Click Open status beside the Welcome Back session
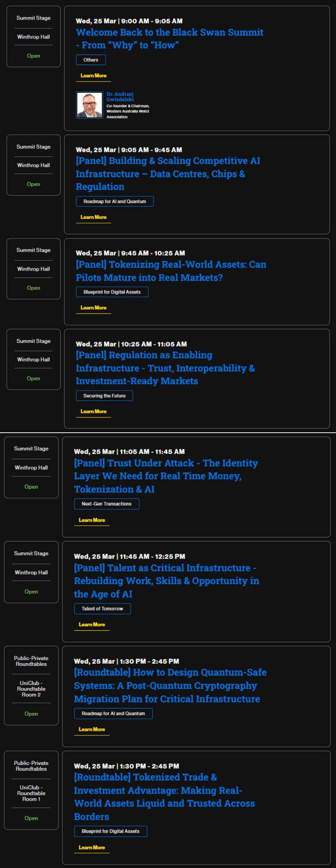336x868 pixels. pos(34,56)
